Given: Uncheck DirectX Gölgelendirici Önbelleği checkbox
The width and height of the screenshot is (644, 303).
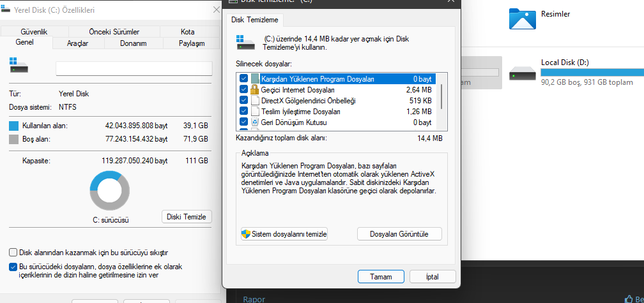Looking at the screenshot, I should point(243,100).
